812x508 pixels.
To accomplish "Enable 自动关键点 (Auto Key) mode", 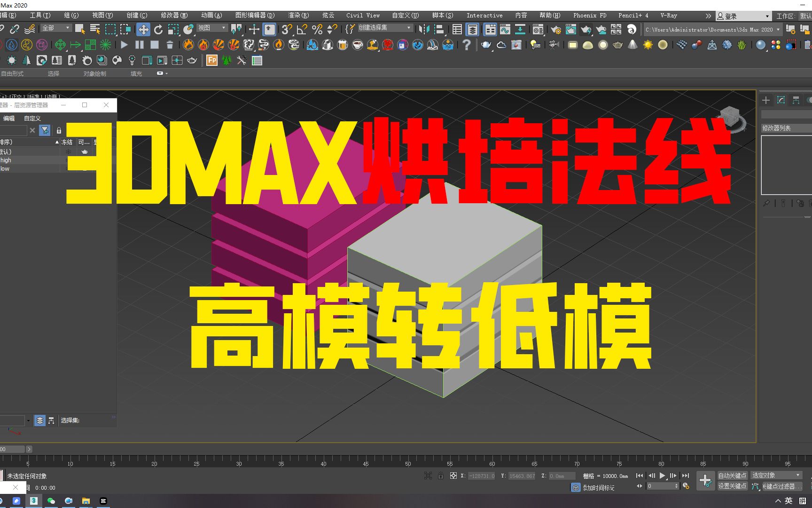I will (732, 476).
